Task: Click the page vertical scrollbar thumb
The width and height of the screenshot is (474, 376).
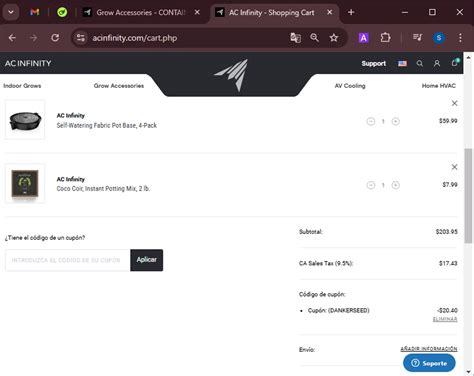Action: point(468,196)
